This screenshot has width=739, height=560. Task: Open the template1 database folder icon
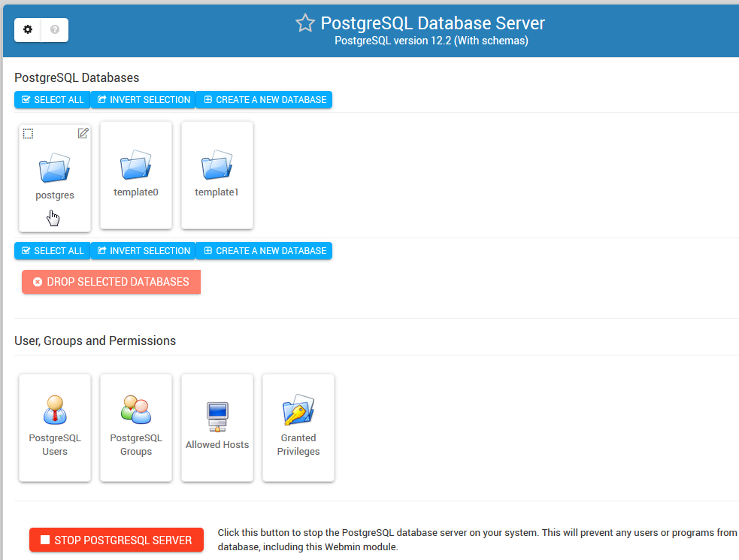click(217, 165)
